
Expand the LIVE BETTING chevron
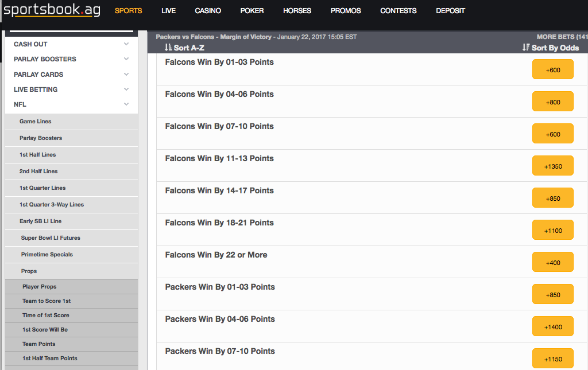click(126, 89)
